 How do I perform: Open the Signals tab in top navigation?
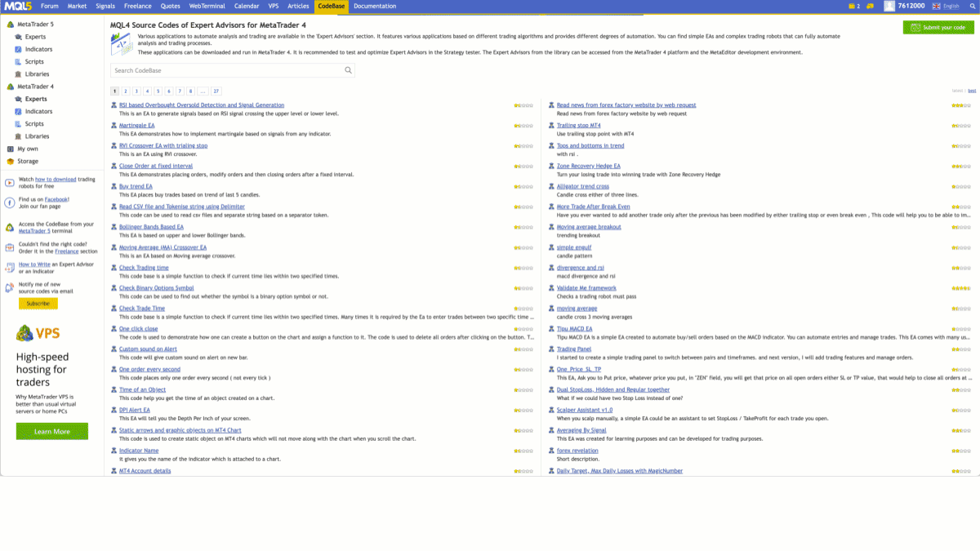(x=105, y=6)
